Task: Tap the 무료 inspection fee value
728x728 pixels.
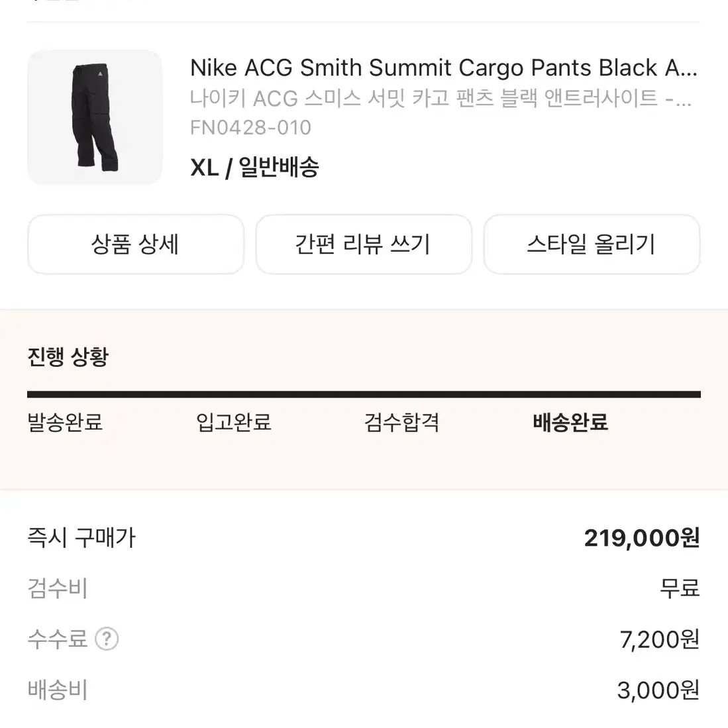Action: (680, 588)
